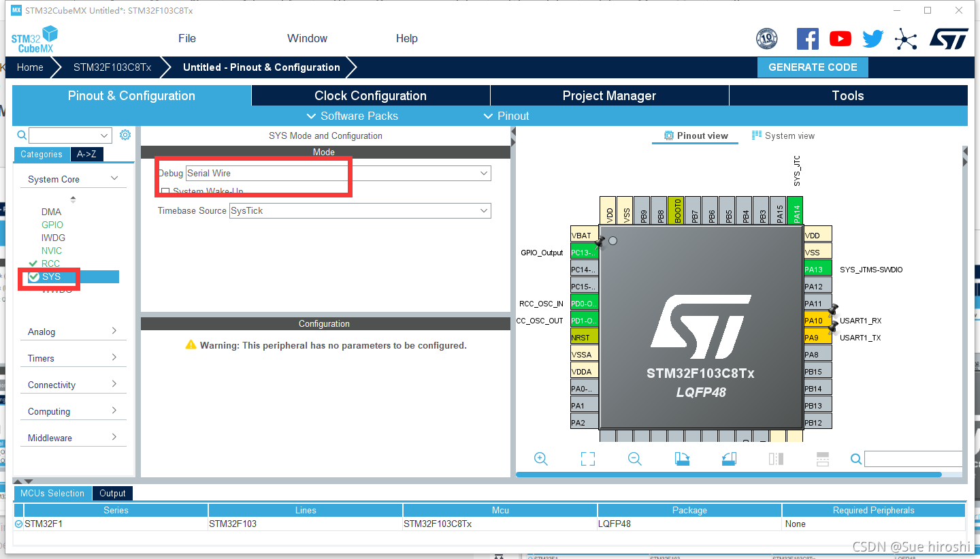
Task: Collapse the System Core category
Action: click(x=114, y=178)
